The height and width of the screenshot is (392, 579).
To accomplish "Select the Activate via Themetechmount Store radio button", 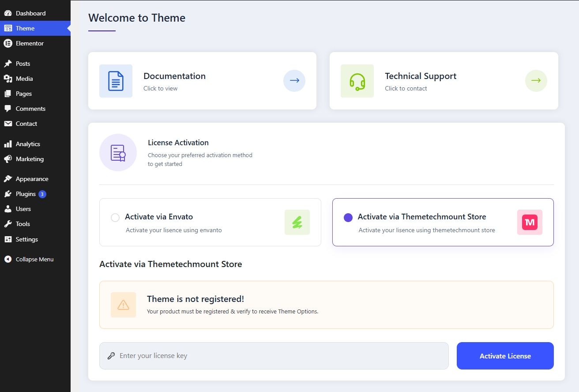I will tap(348, 218).
